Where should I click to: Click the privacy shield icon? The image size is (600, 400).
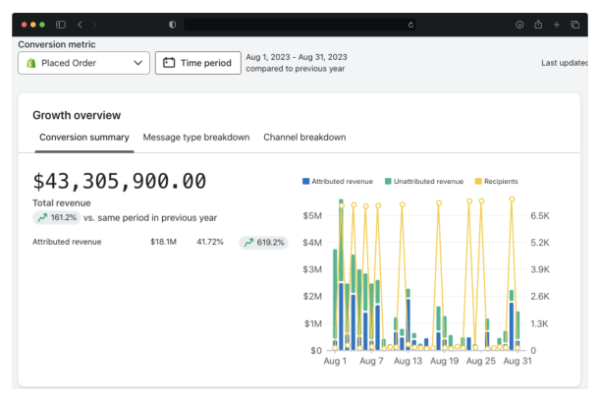[x=172, y=24]
